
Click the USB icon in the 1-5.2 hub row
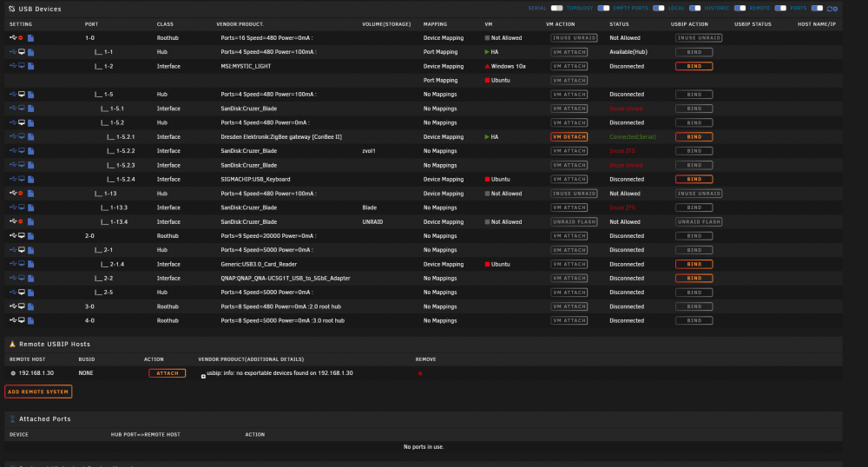point(13,123)
